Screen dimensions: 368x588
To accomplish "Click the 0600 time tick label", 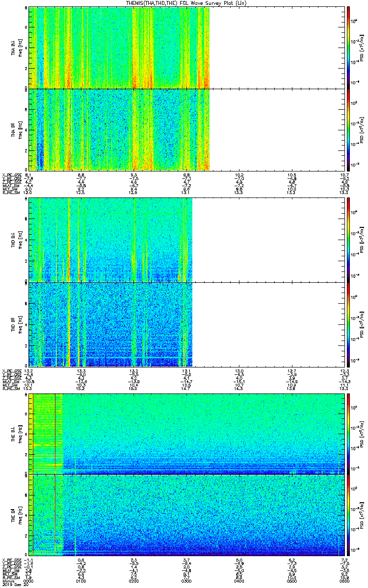I will (x=344, y=580).
